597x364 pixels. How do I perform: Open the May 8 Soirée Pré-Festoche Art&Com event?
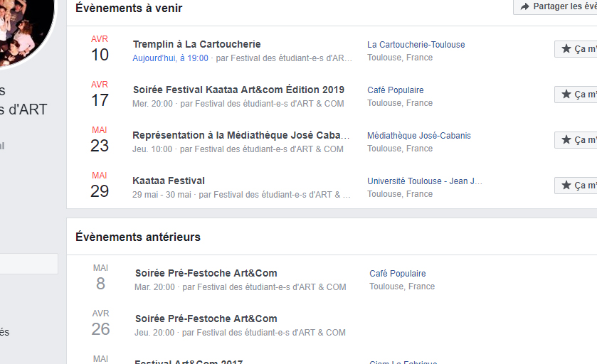click(206, 273)
